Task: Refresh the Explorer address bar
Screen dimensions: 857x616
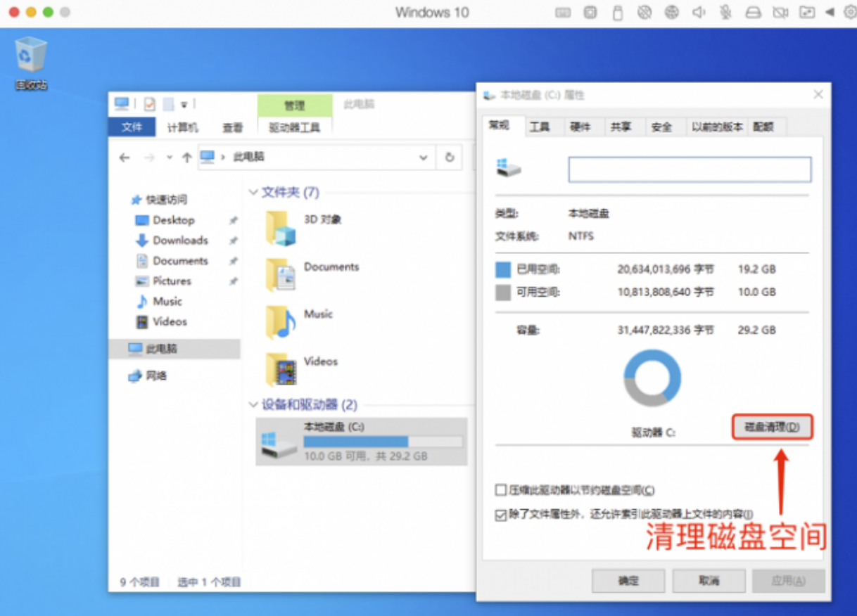Action: pos(450,158)
